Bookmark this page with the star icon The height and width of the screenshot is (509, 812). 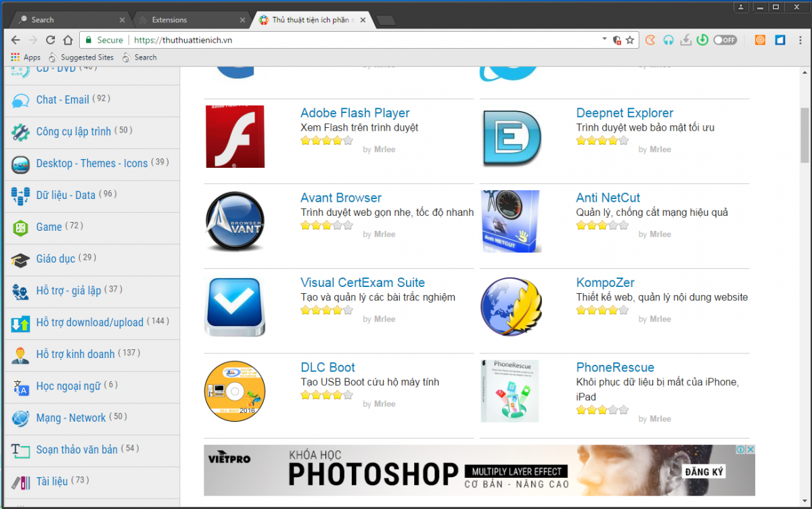pyautogui.click(x=630, y=40)
